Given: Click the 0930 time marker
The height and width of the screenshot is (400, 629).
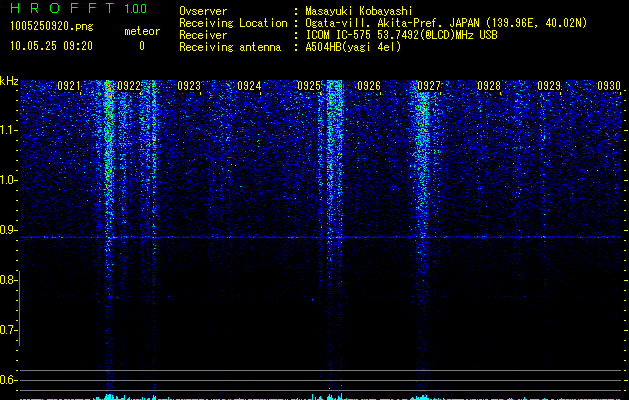Looking at the screenshot, I should point(609,86).
